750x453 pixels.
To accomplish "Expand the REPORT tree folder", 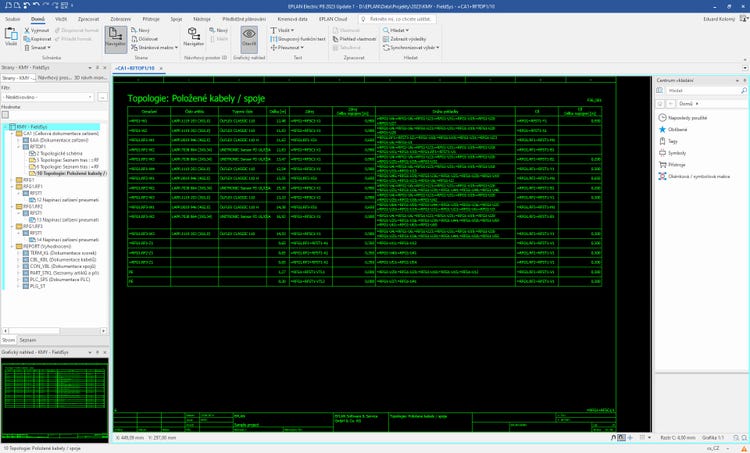I will tap(13, 245).
